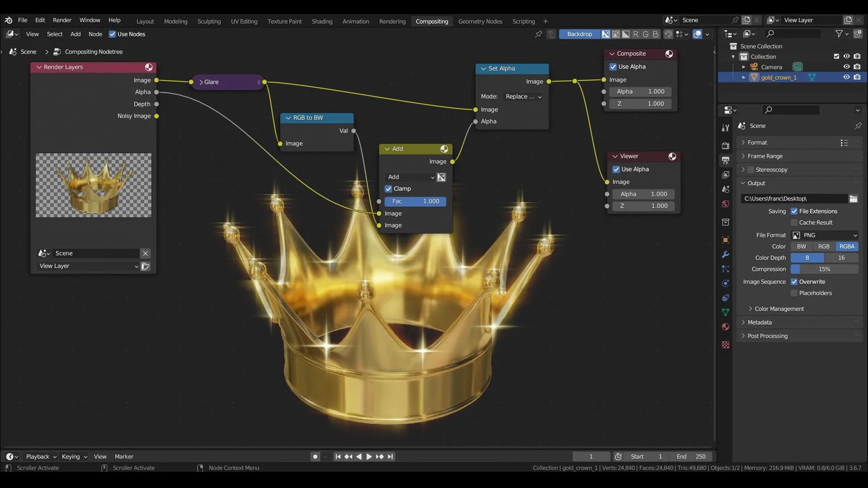The height and width of the screenshot is (488, 868).
Task: Select the RGB color mode button
Action: pos(824,247)
